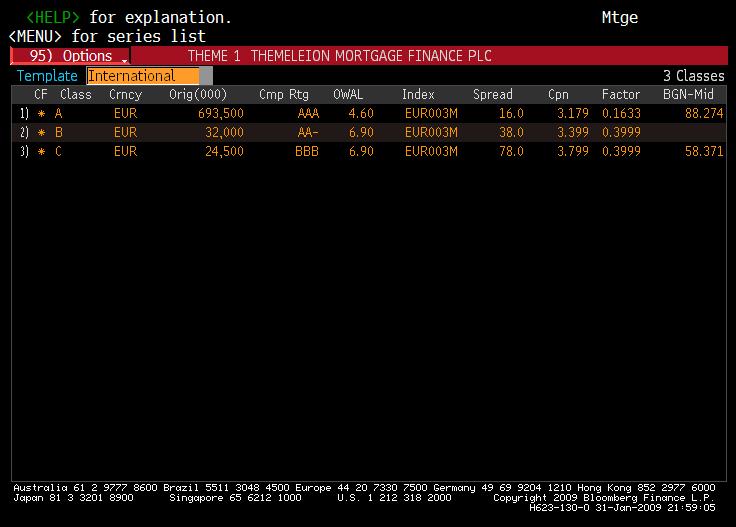Open the 95) Options menu
Image resolution: width=736 pixels, height=527 pixels.
[x=70, y=56]
